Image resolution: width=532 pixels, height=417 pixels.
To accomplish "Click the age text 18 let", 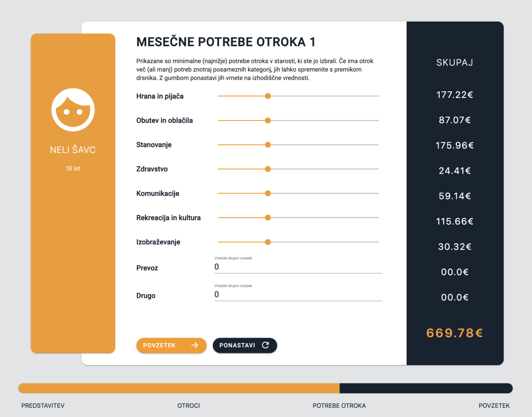I will (73, 169).
